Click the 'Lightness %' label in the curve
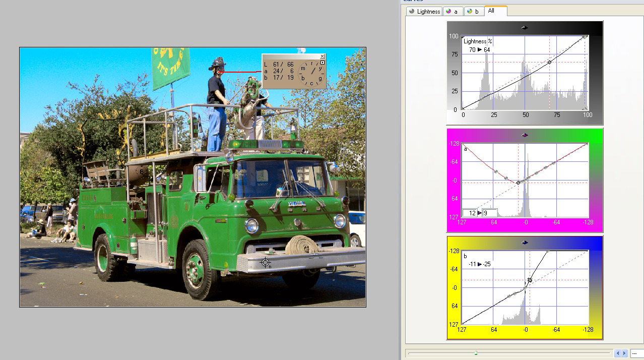 tap(478, 41)
